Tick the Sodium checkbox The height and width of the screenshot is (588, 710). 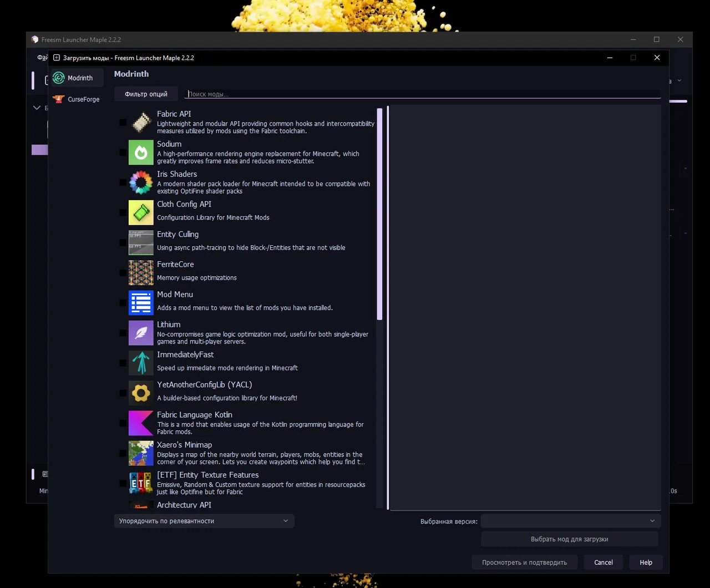[x=123, y=153]
